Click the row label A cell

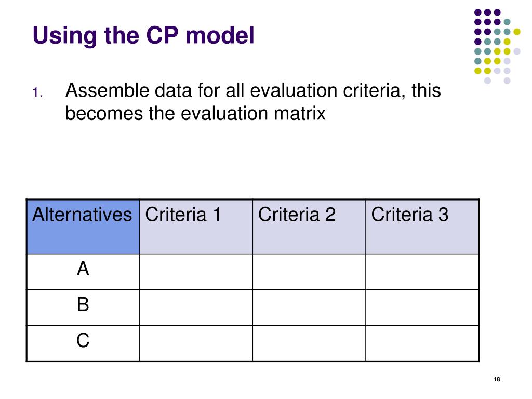coord(83,272)
